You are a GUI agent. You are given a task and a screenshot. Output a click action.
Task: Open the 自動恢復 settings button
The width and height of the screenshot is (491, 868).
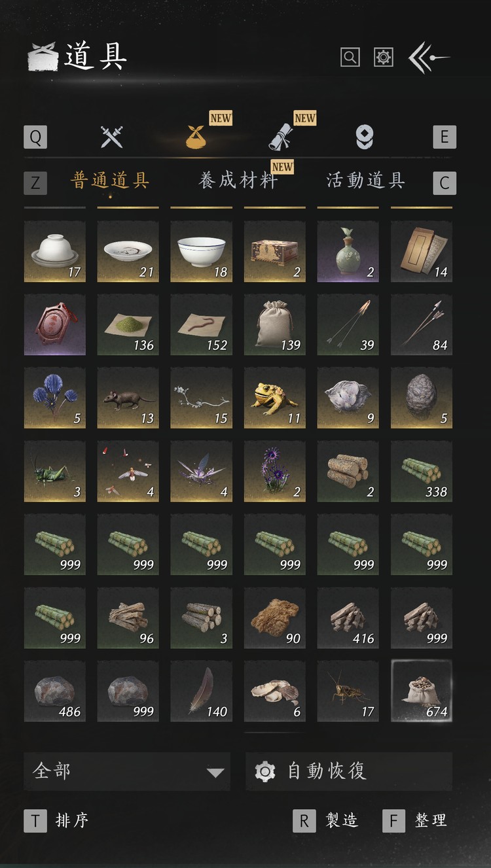pos(349,771)
